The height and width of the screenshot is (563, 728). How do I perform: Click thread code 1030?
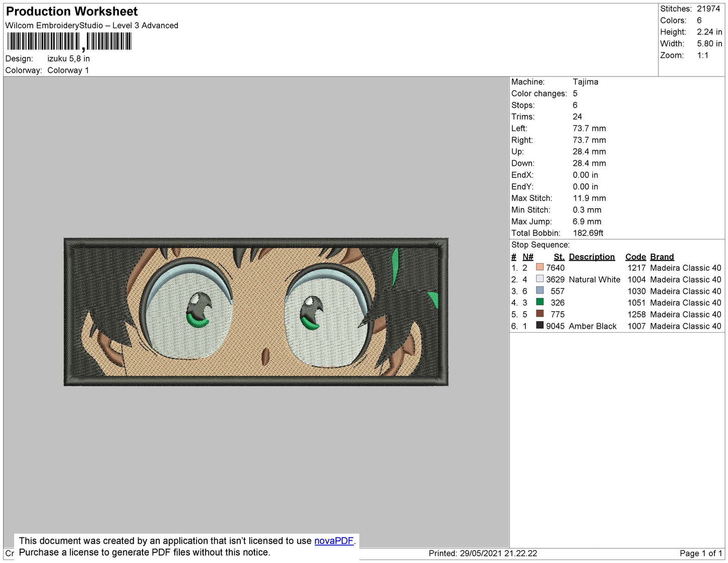(x=636, y=291)
